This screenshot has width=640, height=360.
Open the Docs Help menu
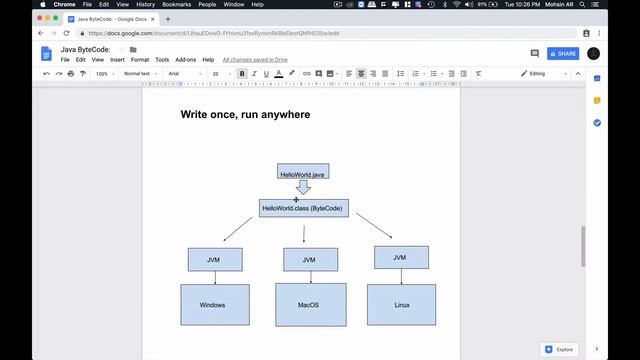pos(208,60)
